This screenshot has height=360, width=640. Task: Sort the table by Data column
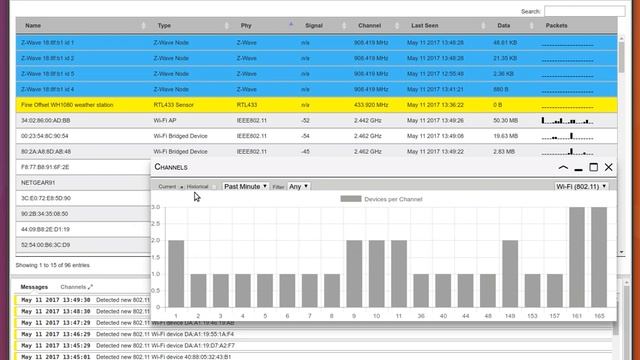point(513,26)
